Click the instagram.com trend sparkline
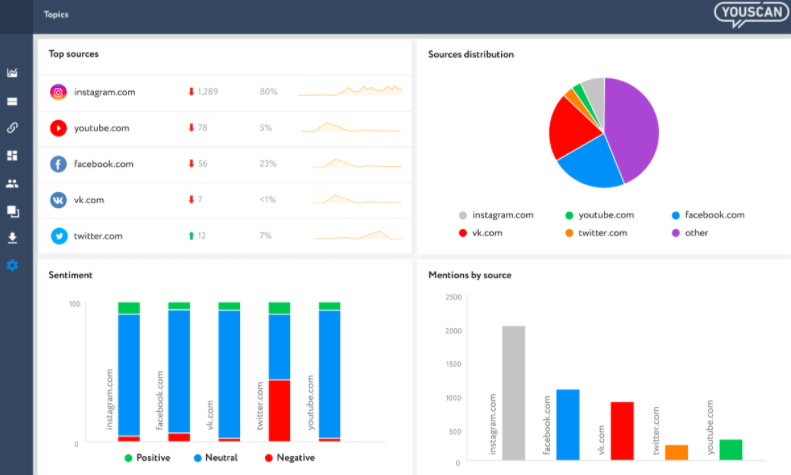Viewport: 791px width, 475px height. tap(350, 91)
